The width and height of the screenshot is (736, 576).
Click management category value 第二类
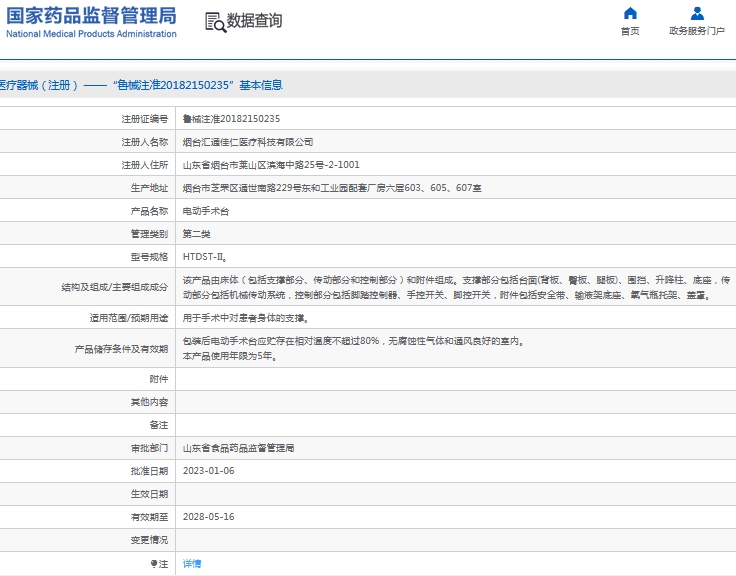pos(196,234)
